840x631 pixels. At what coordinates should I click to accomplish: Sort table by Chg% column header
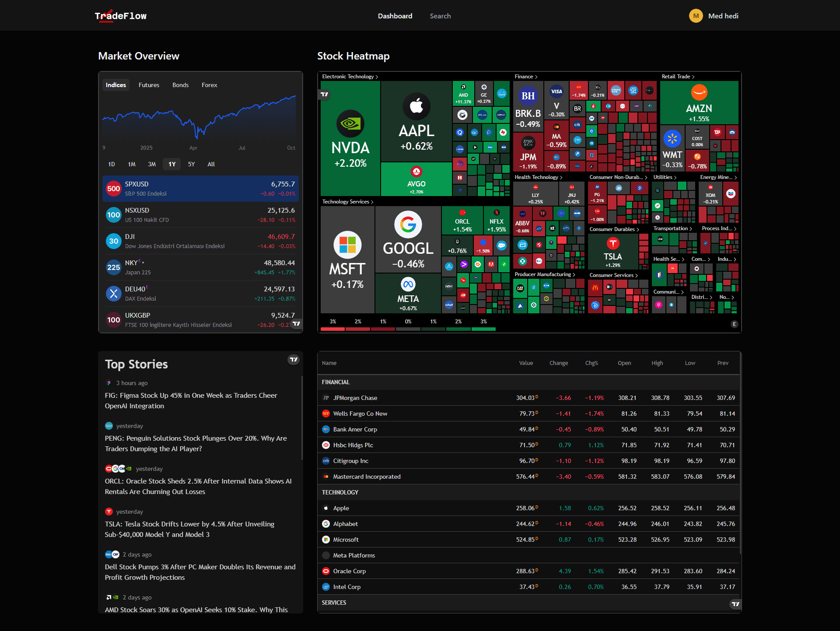coord(591,363)
